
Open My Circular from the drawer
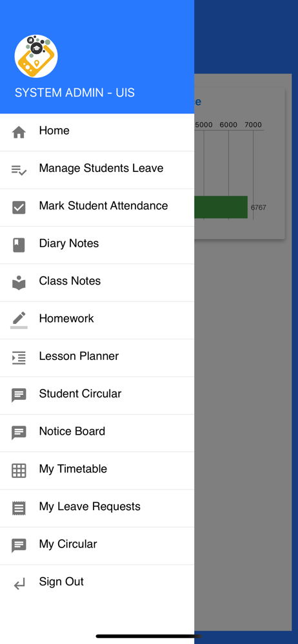tap(97, 546)
